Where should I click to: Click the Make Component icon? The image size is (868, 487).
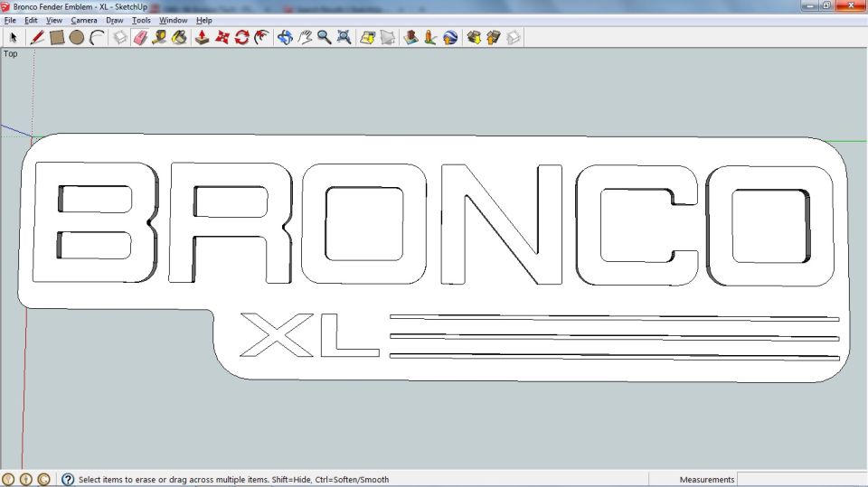coord(120,38)
